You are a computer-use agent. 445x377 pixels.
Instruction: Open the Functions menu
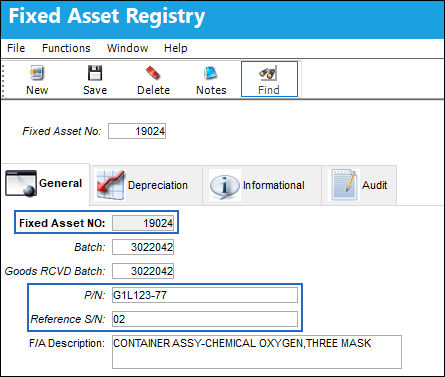pyautogui.click(x=66, y=48)
